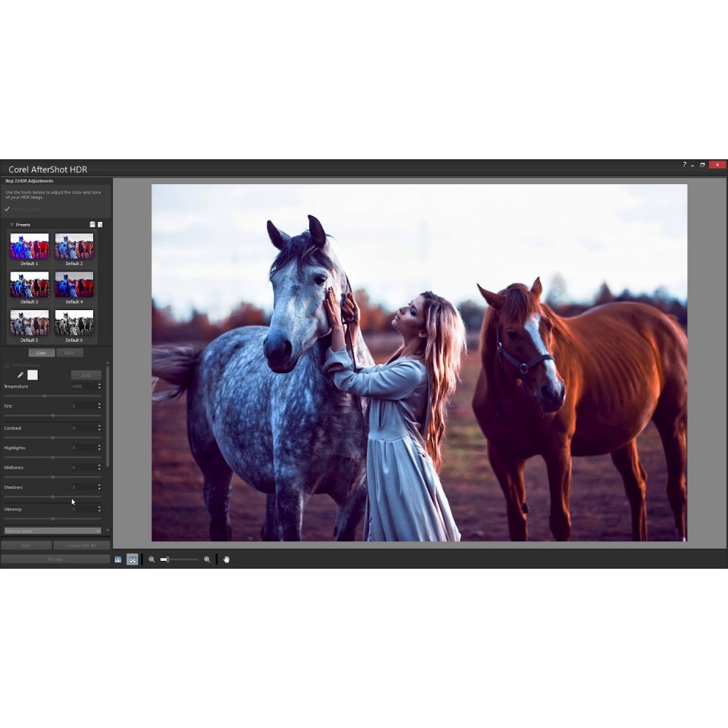Viewport: 728px width, 728px height.
Task: Click the Contrast value input field
Action: [x=84, y=427]
